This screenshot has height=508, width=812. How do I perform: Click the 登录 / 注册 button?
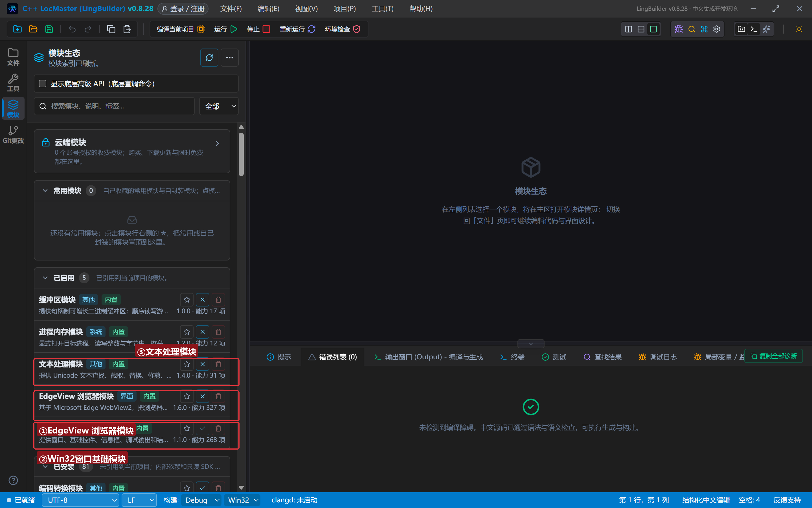coord(183,9)
